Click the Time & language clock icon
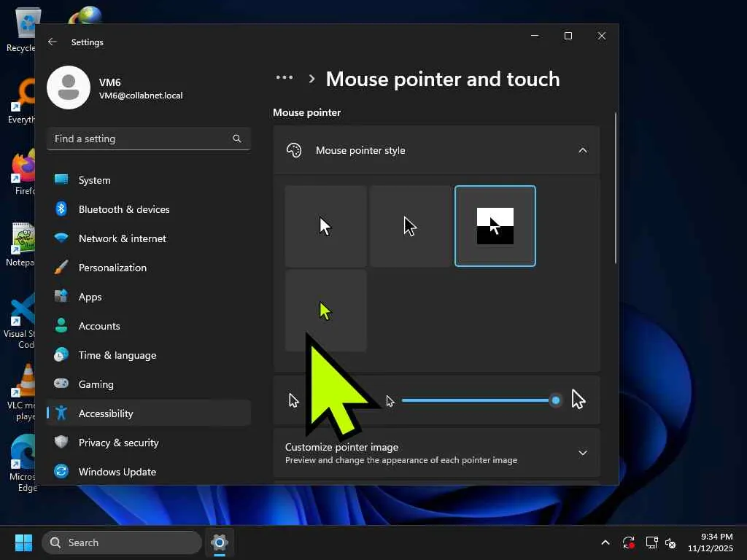747x560 pixels. [x=61, y=355]
